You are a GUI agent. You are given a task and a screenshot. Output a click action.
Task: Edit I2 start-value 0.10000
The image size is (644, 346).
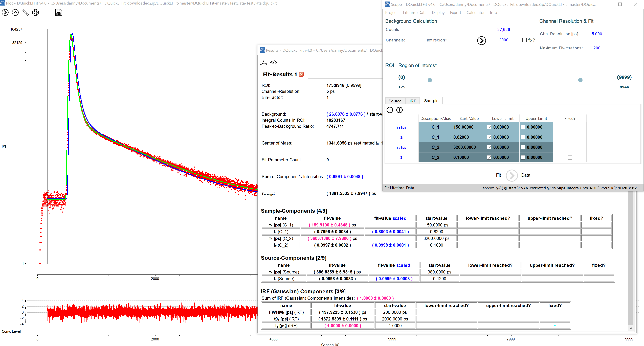pyautogui.click(x=469, y=157)
